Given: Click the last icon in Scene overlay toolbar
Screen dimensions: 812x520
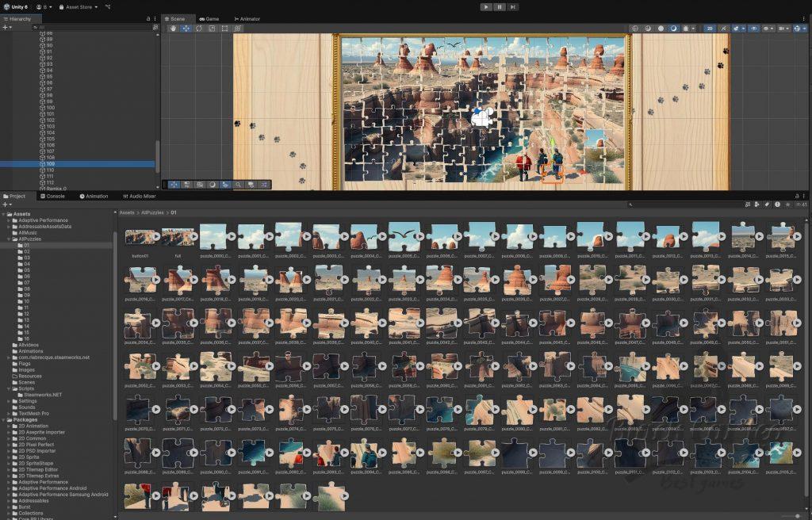Looking at the screenshot, I should [x=264, y=185].
